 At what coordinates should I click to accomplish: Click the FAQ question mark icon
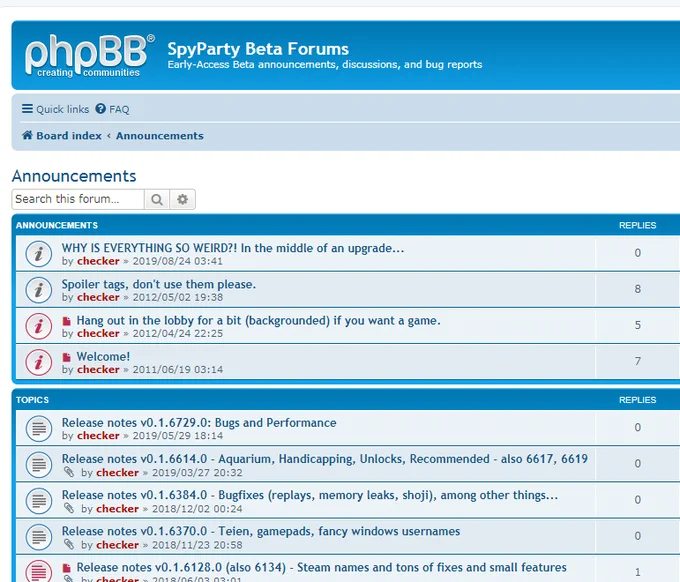pos(101,108)
